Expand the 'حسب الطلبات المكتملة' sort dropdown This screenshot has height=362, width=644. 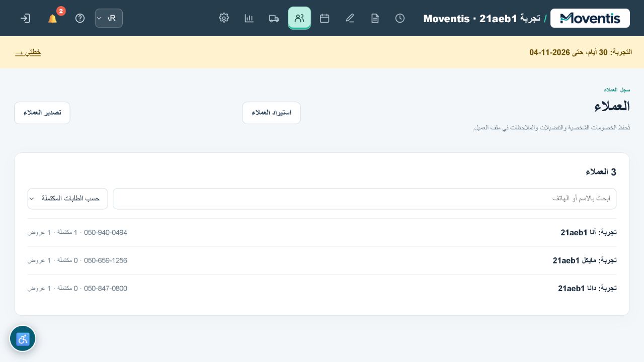coord(68,199)
